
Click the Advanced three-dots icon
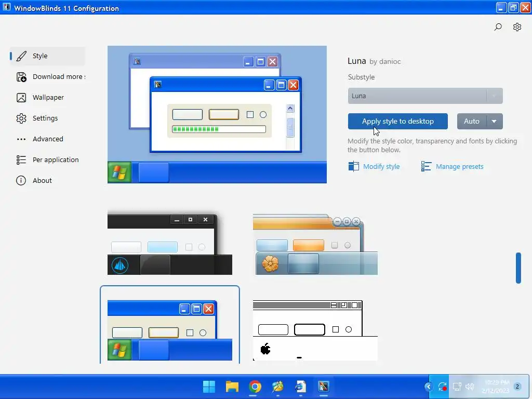point(21,139)
